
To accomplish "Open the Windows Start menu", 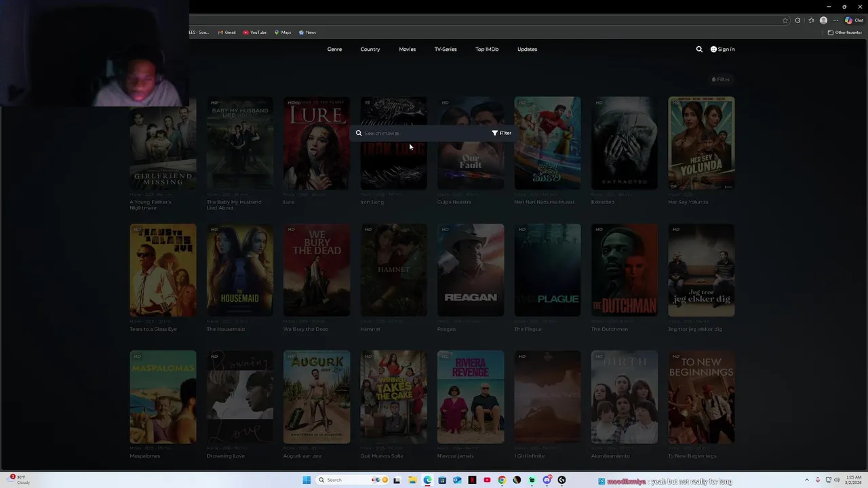I will (307, 480).
